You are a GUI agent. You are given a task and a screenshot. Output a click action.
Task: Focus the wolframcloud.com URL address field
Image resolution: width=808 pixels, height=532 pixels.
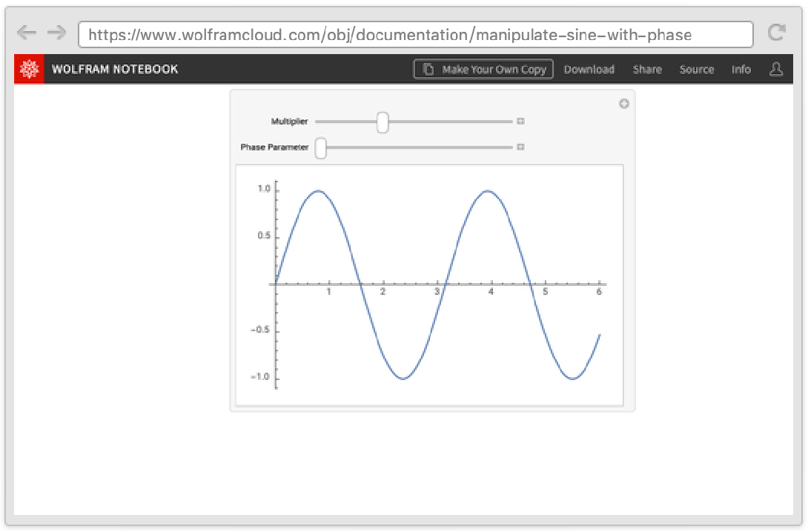click(x=415, y=35)
